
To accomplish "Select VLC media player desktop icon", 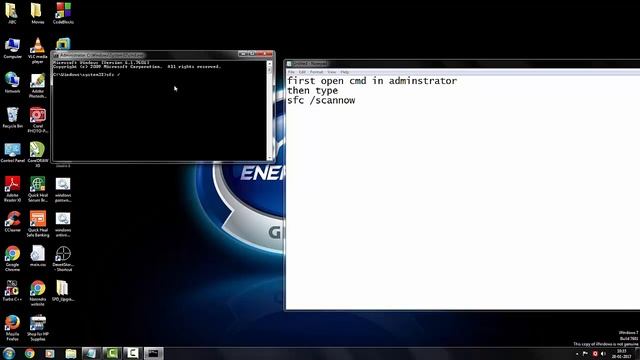I will click(x=38, y=50).
